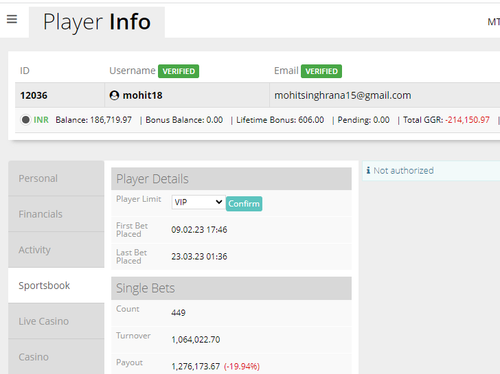This screenshot has height=374, width=500.
Task: Click the red (-19.94%) payout percentage
Action: pyautogui.click(x=242, y=367)
